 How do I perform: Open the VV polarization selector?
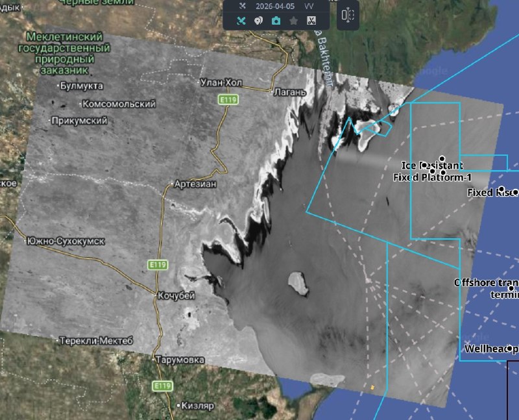click(309, 6)
